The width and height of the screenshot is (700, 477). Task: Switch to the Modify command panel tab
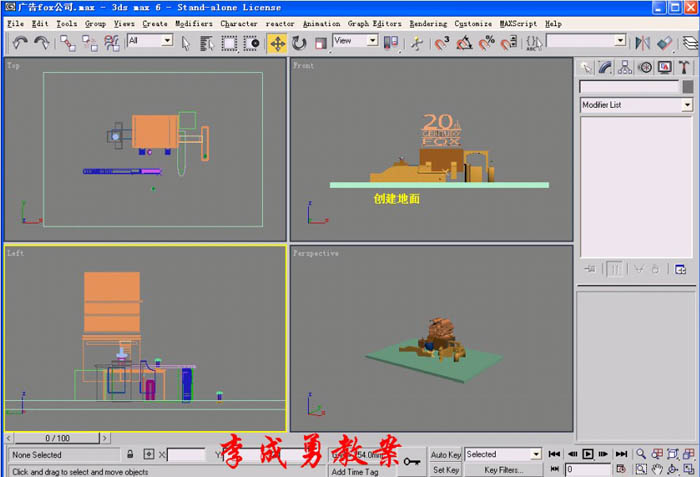pos(605,67)
